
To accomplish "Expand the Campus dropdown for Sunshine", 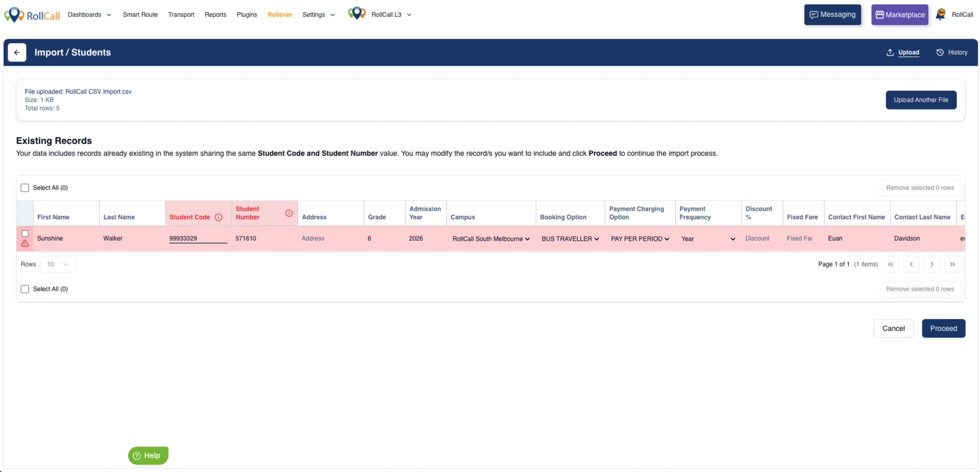I will tap(491, 239).
